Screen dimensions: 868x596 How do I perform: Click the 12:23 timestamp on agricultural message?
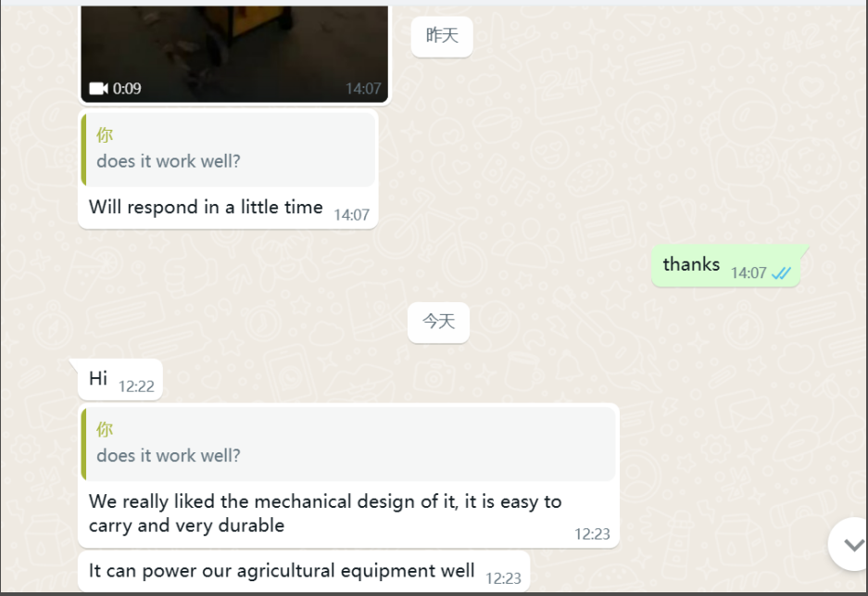coord(503,578)
